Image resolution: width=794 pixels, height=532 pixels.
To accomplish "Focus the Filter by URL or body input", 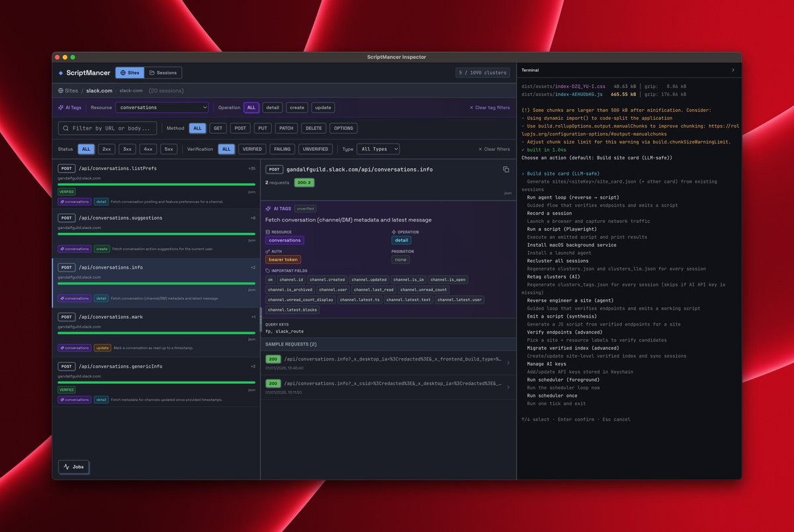I will click(107, 128).
